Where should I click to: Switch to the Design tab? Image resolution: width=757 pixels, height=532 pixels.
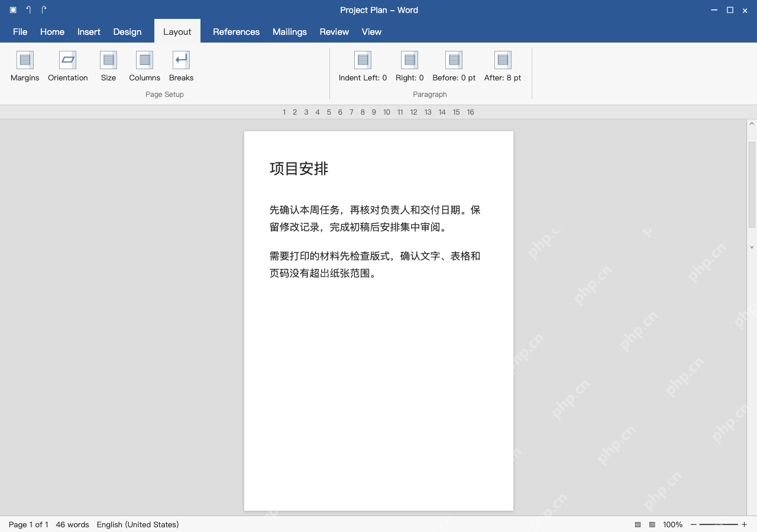127,32
